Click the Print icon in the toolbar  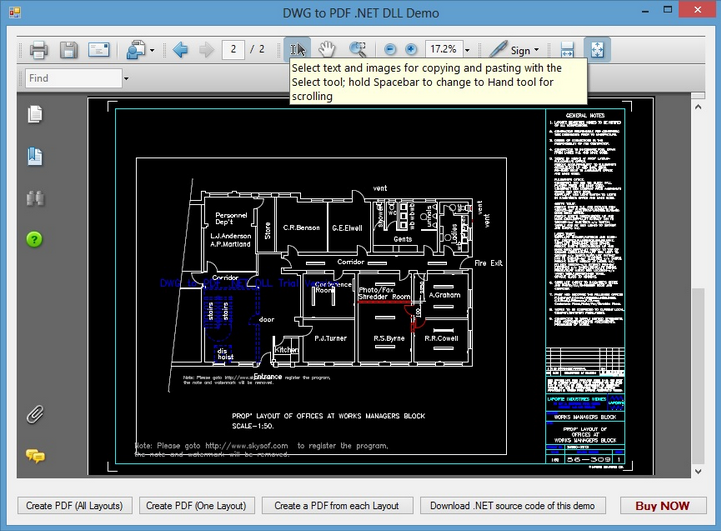click(39, 50)
